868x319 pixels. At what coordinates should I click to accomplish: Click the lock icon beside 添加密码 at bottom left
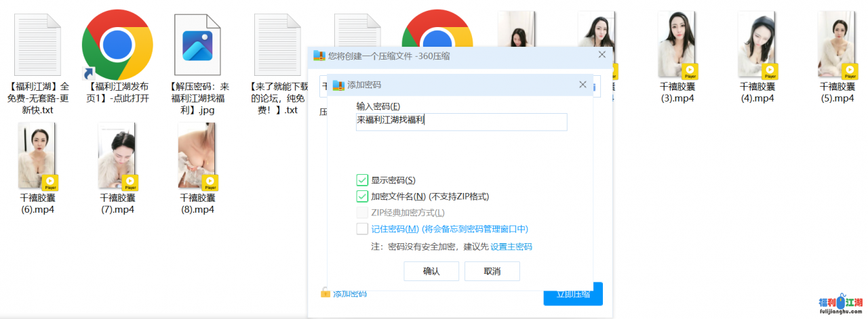(325, 293)
